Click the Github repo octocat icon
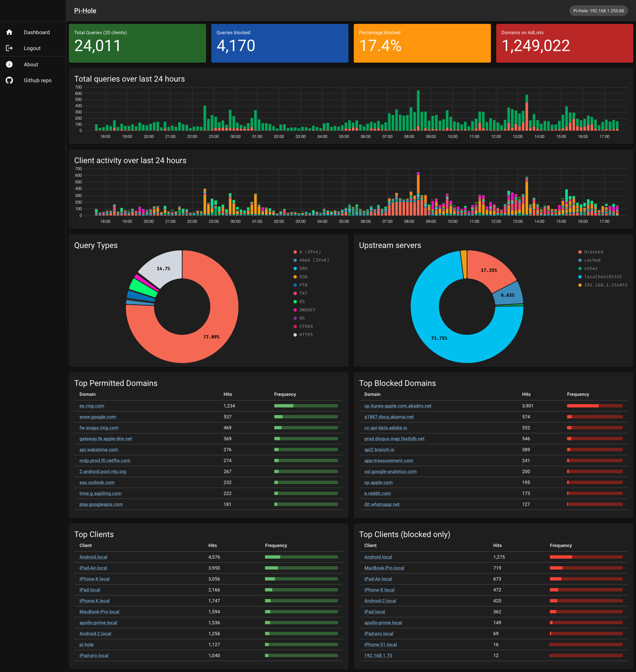Screen dimensions: 636x672 tap(9, 81)
